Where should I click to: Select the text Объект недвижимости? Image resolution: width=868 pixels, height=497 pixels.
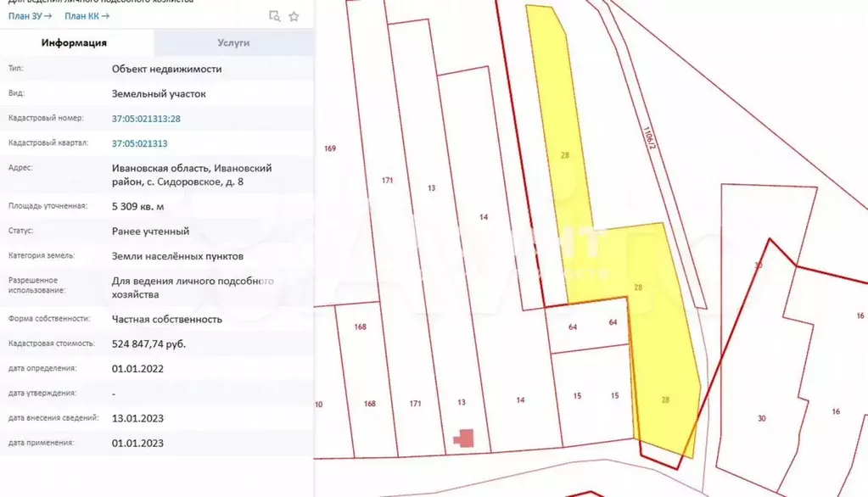coord(166,70)
